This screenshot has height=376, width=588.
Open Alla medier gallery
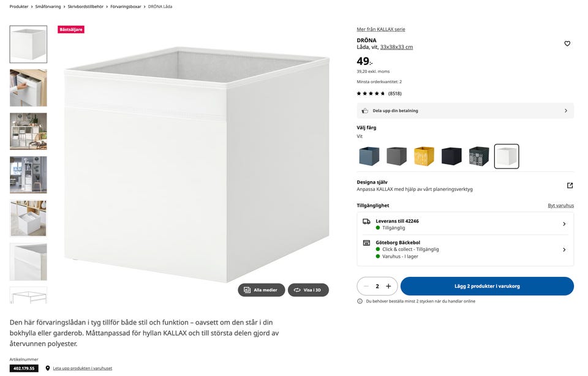click(262, 290)
